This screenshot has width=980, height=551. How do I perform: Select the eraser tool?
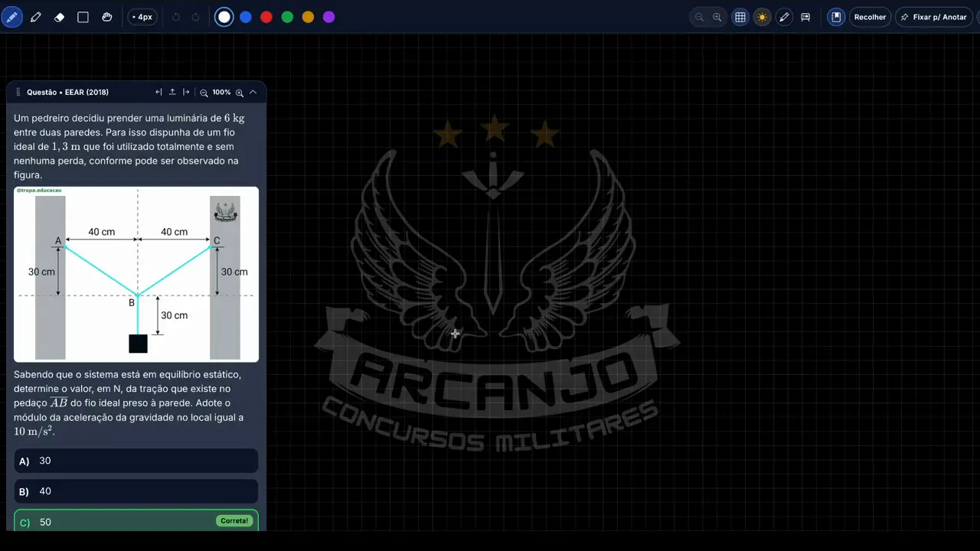[60, 17]
